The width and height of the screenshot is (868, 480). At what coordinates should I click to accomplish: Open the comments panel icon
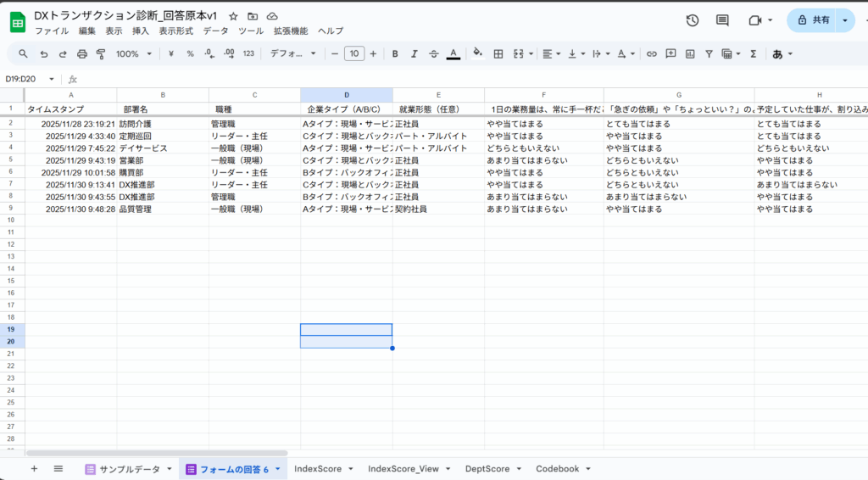[722, 20]
